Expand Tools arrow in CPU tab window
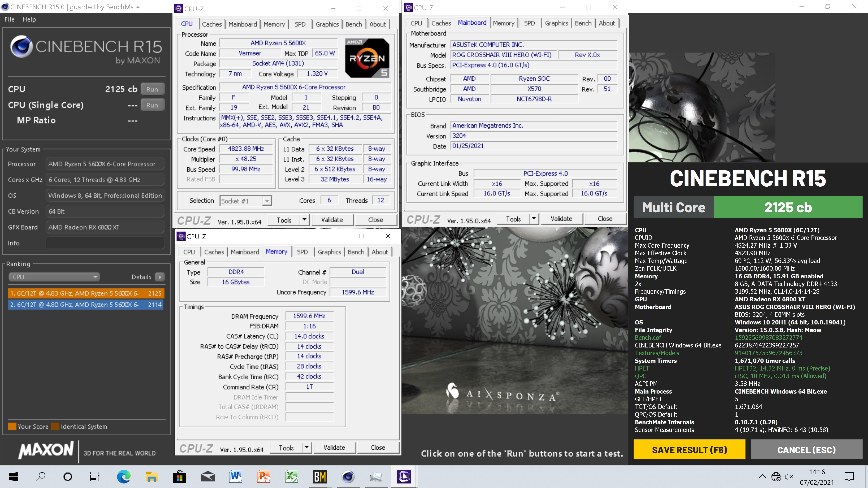The image size is (868, 488). coord(304,220)
